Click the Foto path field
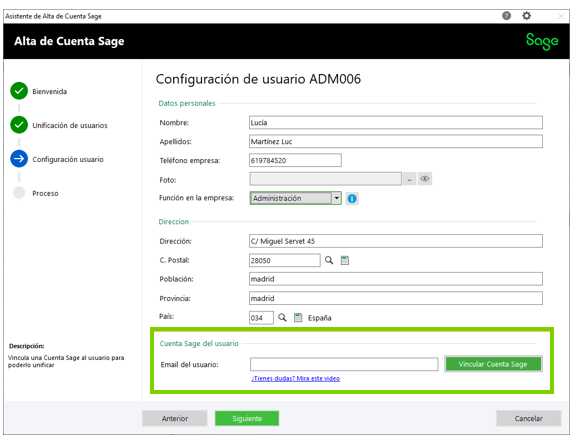 click(x=326, y=179)
